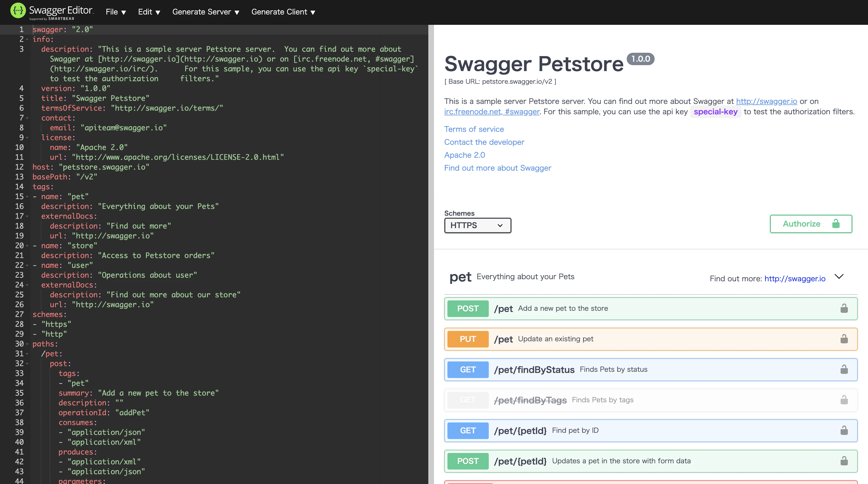This screenshot has width=868, height=484.
Task: Open the File menu
Action: [115, 12]
